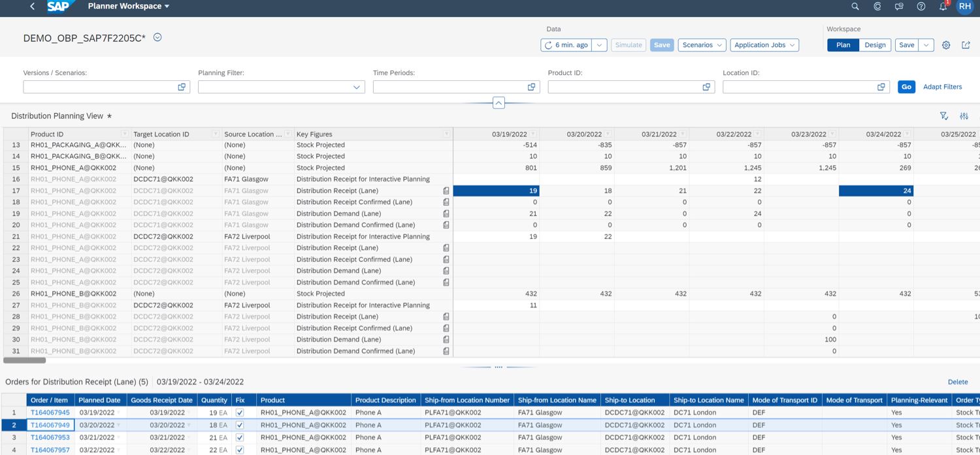
Task: Expand the Scenarios dropdown
Action: pos(702,45)
